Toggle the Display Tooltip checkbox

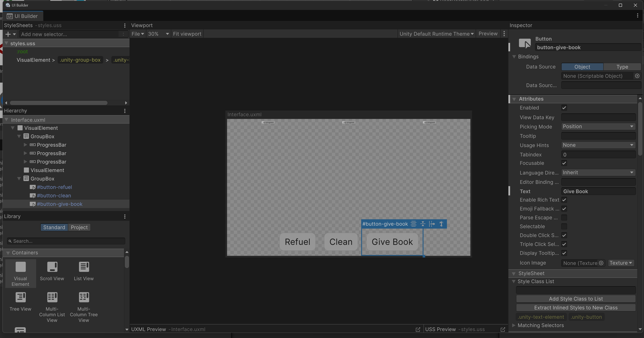coord(564,253)
